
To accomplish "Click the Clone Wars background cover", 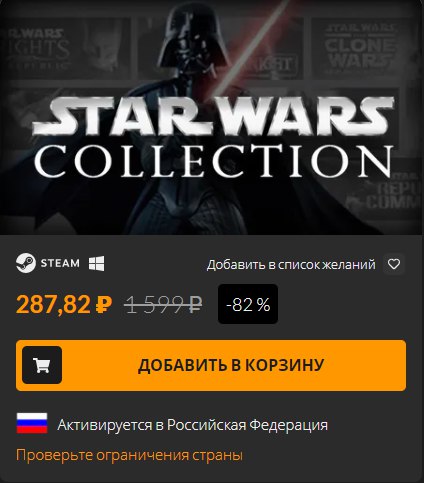I will 361,48.
